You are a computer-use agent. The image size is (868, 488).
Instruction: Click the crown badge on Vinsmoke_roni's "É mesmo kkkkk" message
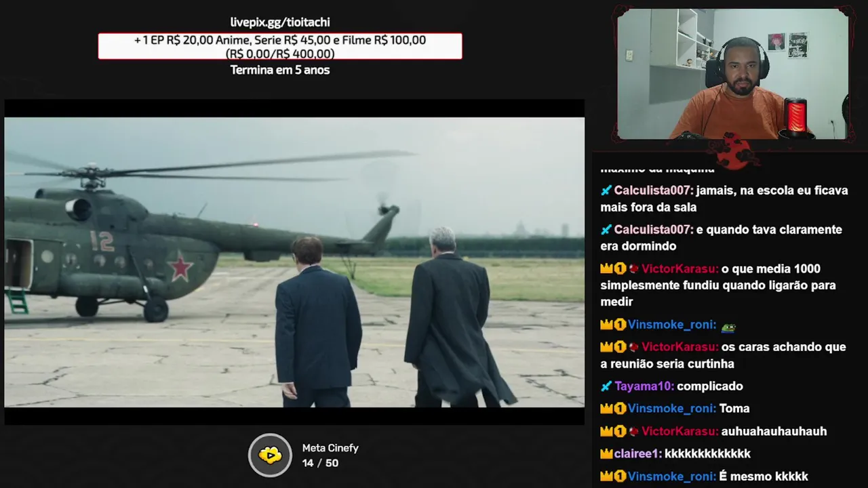click(606, 476)
